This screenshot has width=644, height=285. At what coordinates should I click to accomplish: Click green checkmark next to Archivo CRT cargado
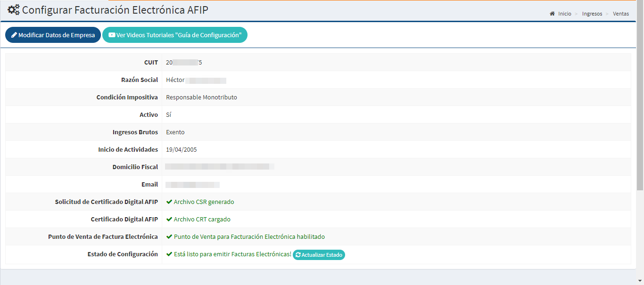[x=169, y=219]
